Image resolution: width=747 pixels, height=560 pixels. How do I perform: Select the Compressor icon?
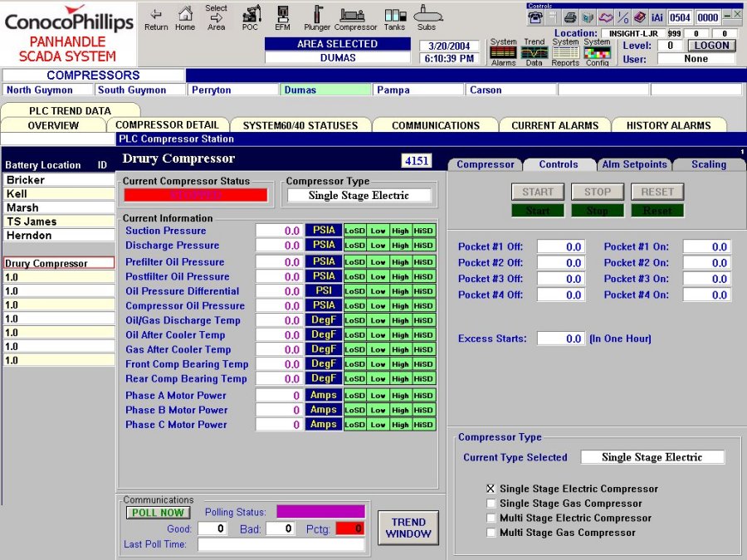[354, 17]
